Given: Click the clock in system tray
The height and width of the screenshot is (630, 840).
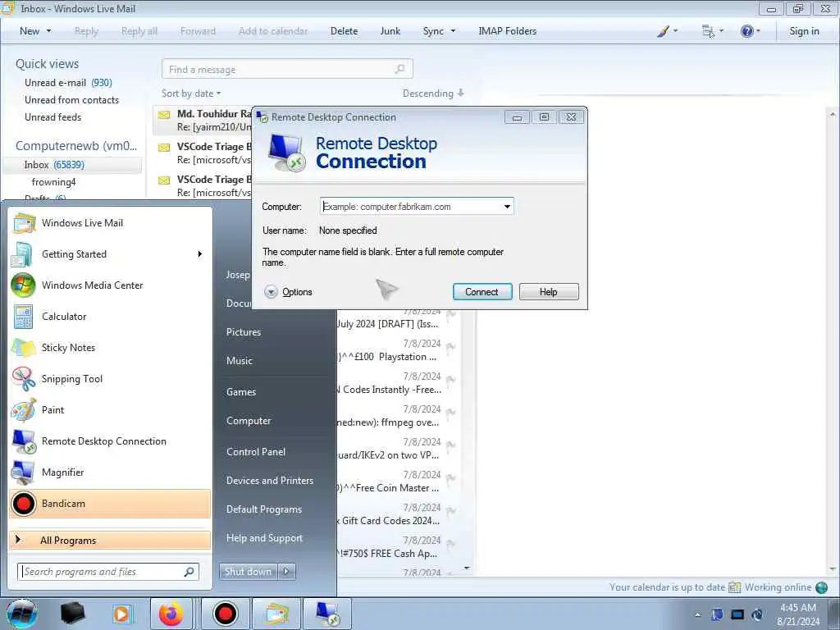Looking at the screenshot, I should click(798, 614).
